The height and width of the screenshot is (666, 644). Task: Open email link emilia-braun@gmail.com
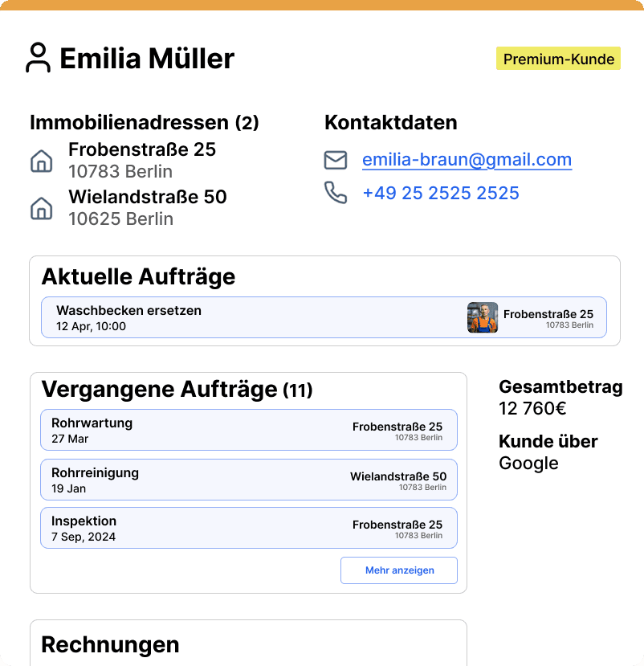click(x=467, y=160)
